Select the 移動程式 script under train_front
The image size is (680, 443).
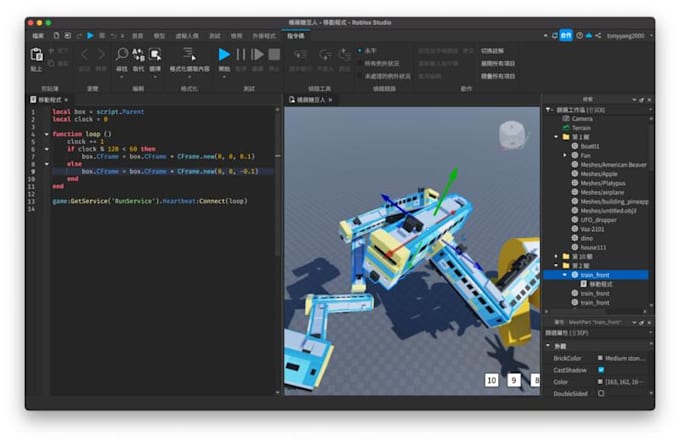[x=600, y=284]
